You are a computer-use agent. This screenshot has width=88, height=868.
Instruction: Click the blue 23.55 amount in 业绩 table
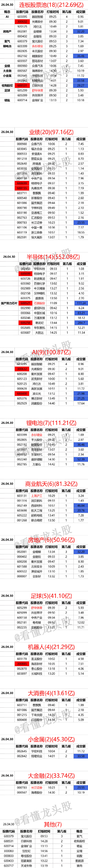[x=81, y=222]
